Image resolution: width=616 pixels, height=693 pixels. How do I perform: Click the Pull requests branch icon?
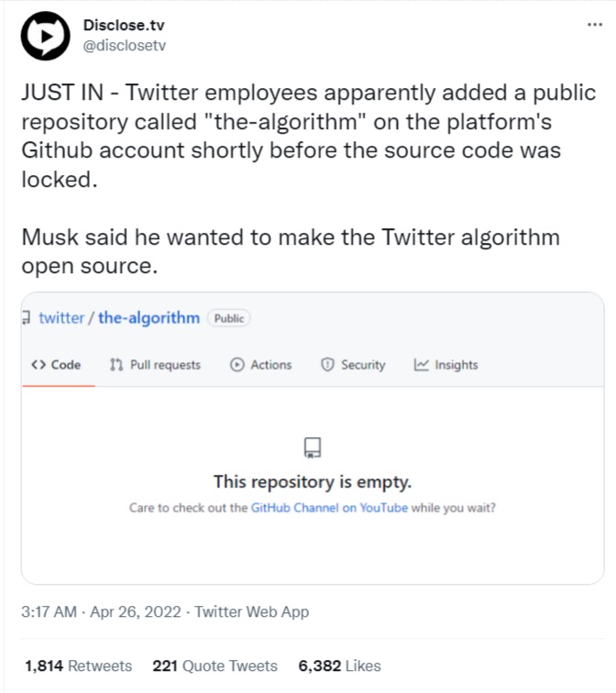116,365
